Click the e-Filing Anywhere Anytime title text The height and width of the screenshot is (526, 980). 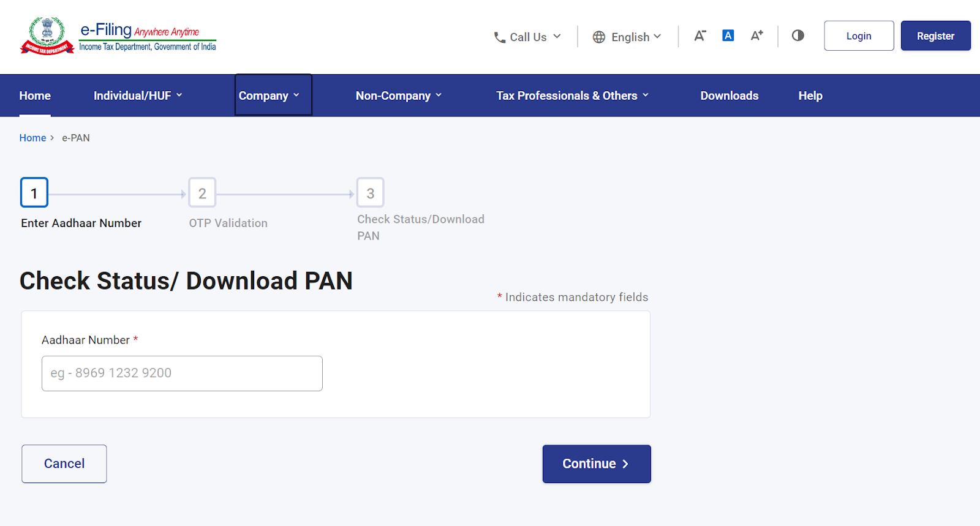pos(140,30)
